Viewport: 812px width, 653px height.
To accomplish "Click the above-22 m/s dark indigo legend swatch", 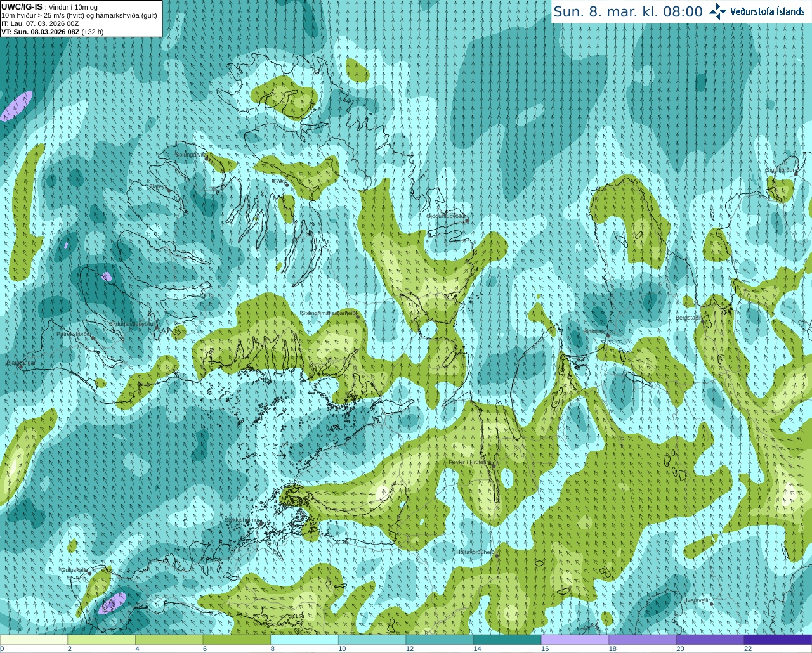I will (778, 640).
